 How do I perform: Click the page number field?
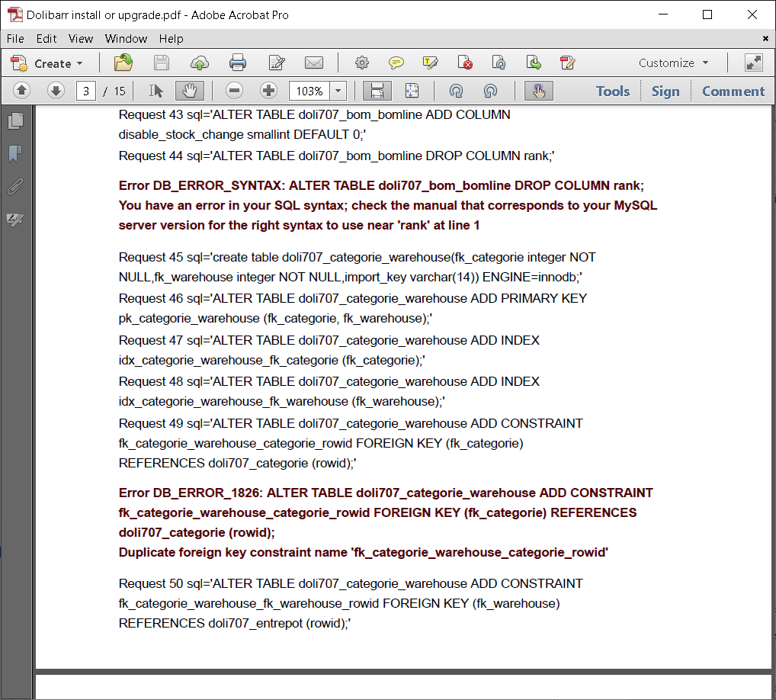tap(87, 92)
